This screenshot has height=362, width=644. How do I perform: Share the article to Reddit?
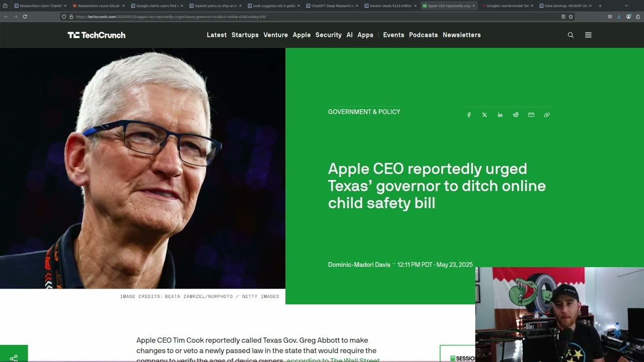pos(516,115)
